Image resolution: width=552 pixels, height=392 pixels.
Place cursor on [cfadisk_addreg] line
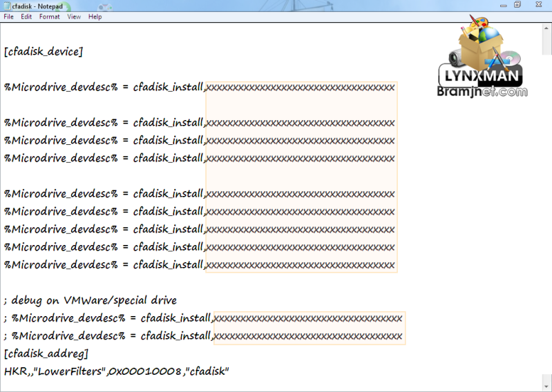[x=46, y=354]
